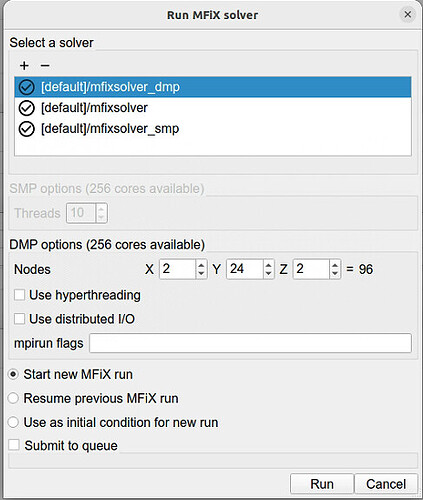Decrease the X nodes value
Viewport: 423px width, 500px height.
(x=201, y=273)
